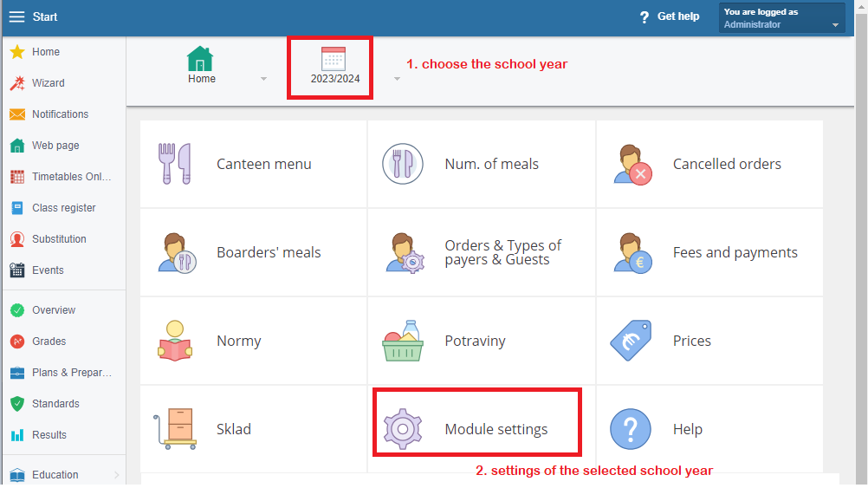Click the Prices euro tag icon
The height and width of the screenshot is (488, 868).
click(x=631, y=341)
